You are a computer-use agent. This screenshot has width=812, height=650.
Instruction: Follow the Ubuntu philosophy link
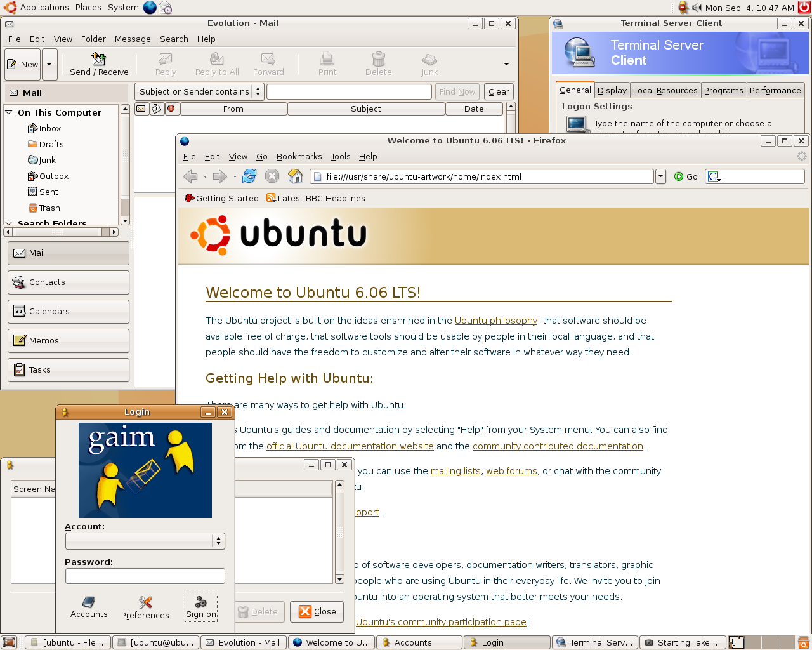496,321
